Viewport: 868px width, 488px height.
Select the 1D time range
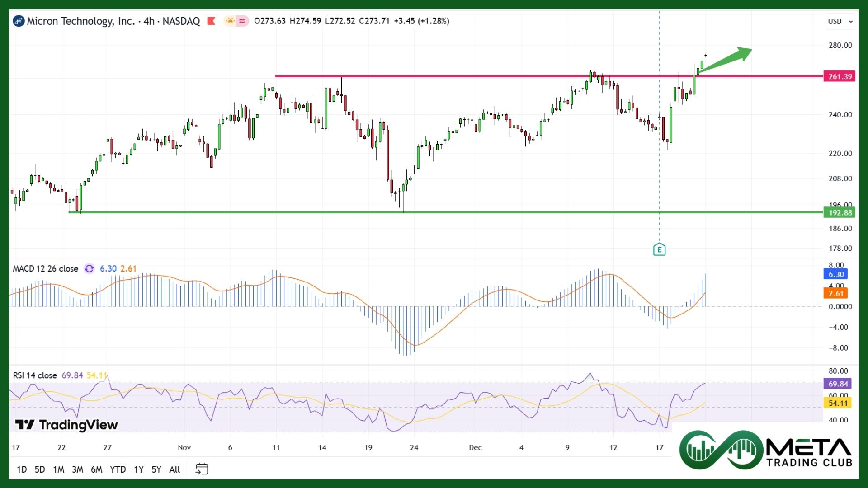click(22, 469)
